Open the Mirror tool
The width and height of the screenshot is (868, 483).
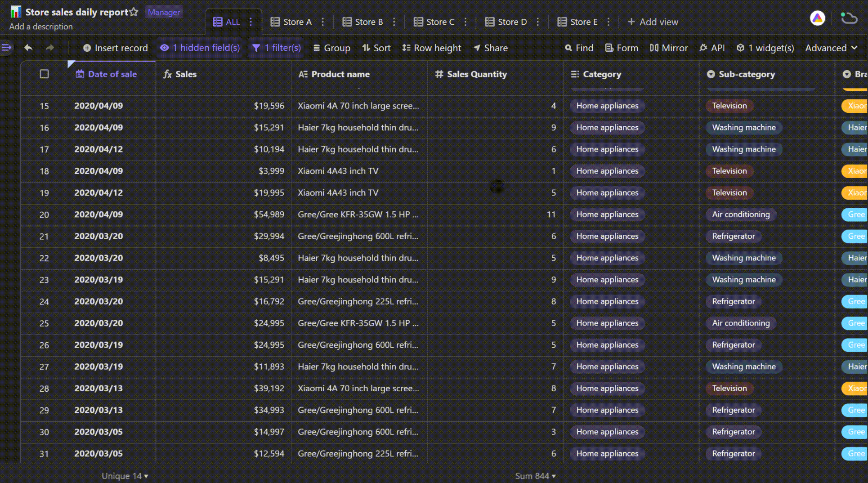[x=669, y=48]
